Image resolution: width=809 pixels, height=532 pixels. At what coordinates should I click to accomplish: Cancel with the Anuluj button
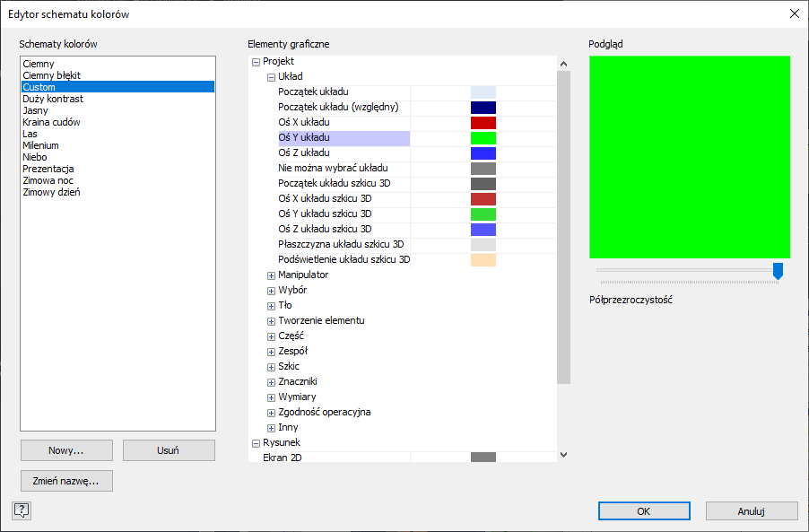coord(752,510)
